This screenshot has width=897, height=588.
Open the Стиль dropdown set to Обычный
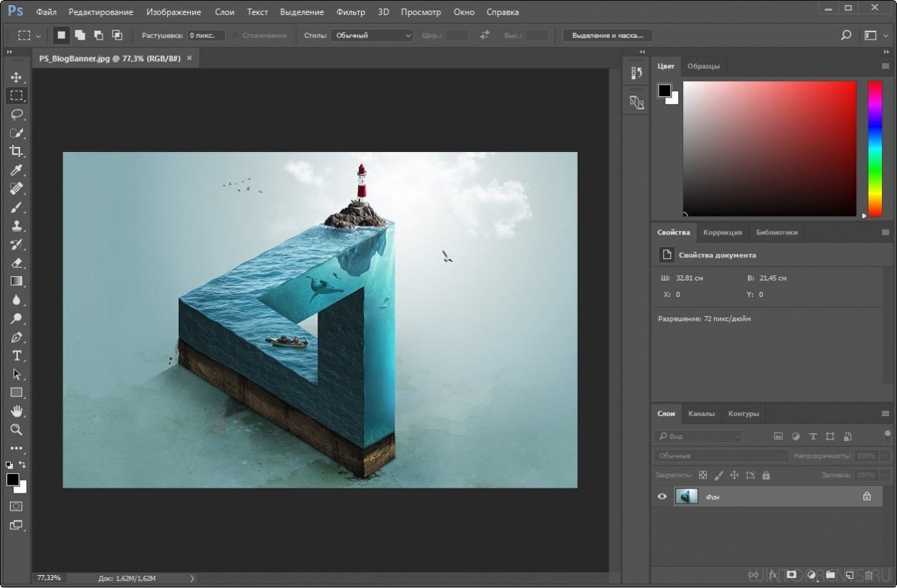click(x=372, y=35)
